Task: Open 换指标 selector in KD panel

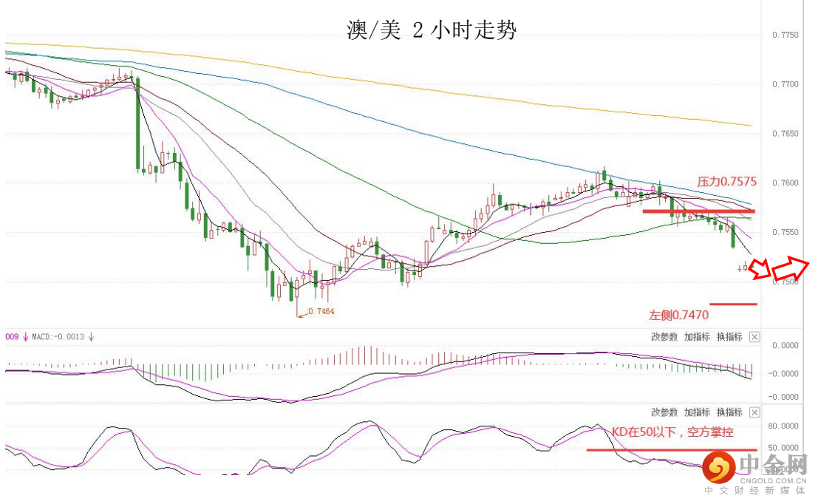Action: (729, 412)
